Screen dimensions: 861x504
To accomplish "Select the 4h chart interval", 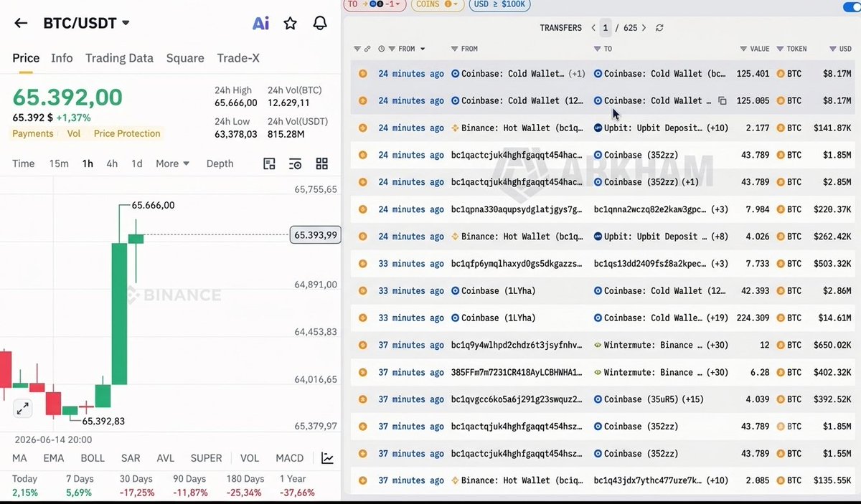I will (x=112, y=163).
